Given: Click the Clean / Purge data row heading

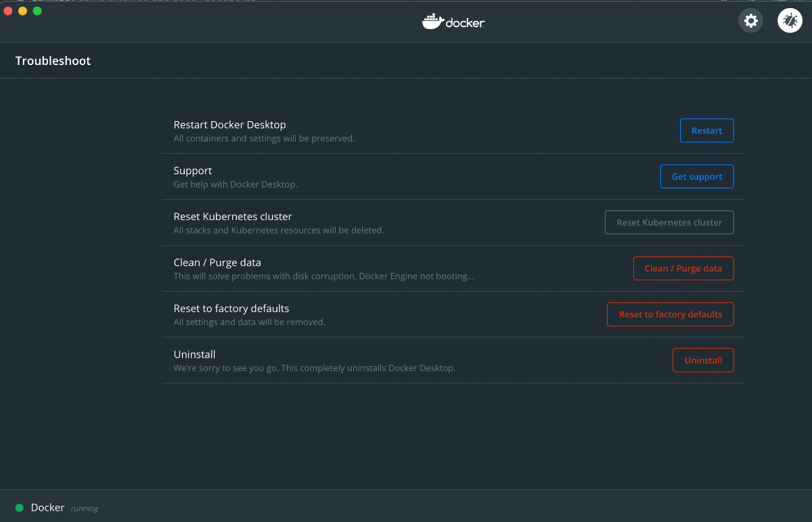Looking at the screenshot, I should point(217,263).
